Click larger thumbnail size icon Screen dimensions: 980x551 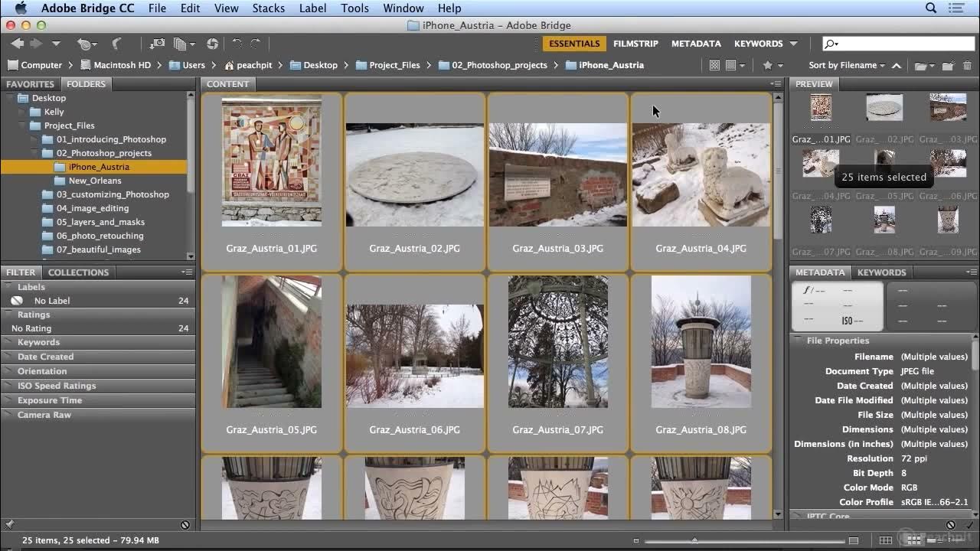click(853, 540)
